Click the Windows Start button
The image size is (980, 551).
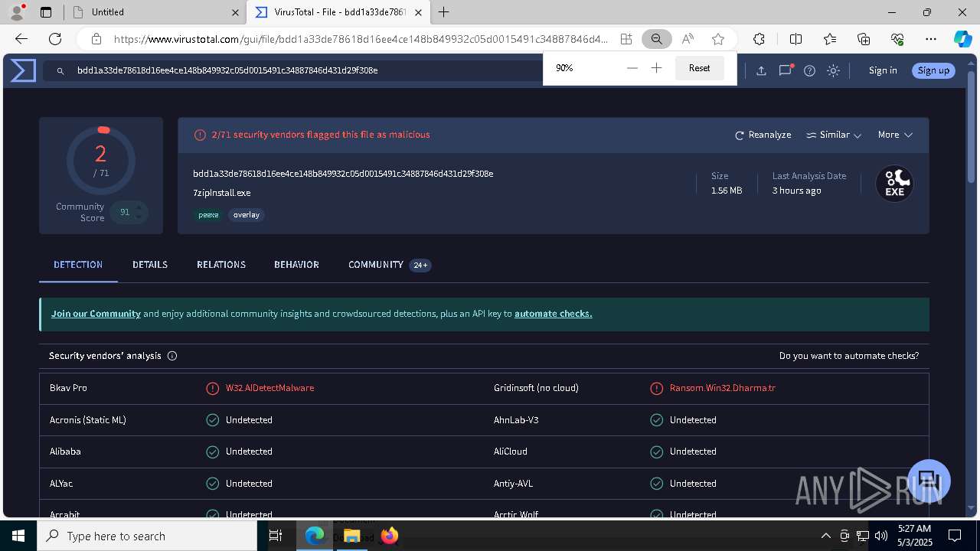[x=18, y=536]
